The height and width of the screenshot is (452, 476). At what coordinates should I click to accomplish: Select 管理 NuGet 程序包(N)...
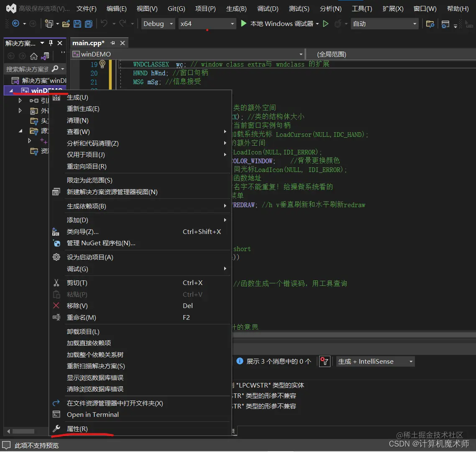tap(140, 243)
